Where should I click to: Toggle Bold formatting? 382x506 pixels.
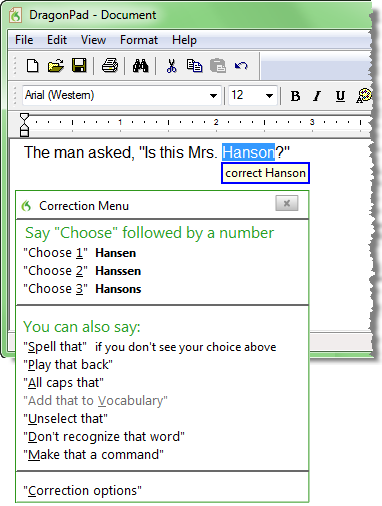pos(295,96)
